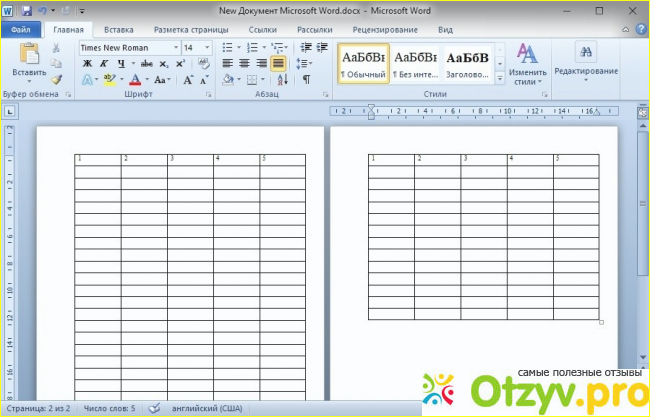Apply the Обычный style
Screen dimensions: 650x417
[x=363, y=62]
